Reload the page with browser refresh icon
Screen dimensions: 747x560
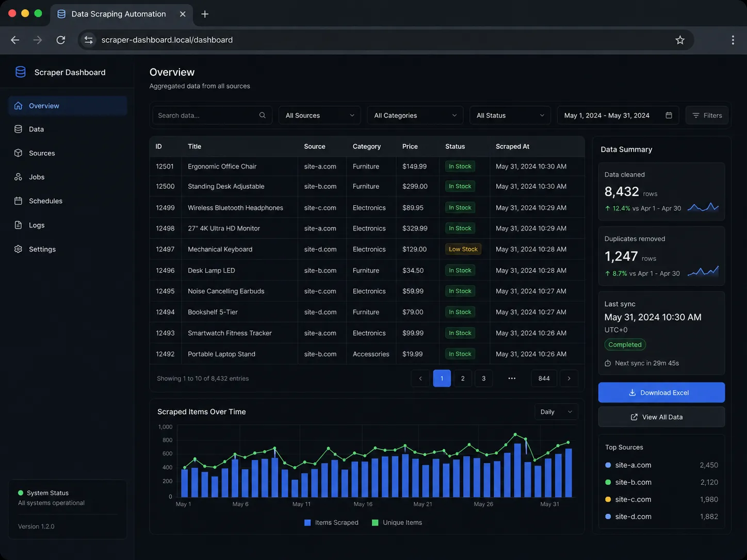tap(61, 40)
